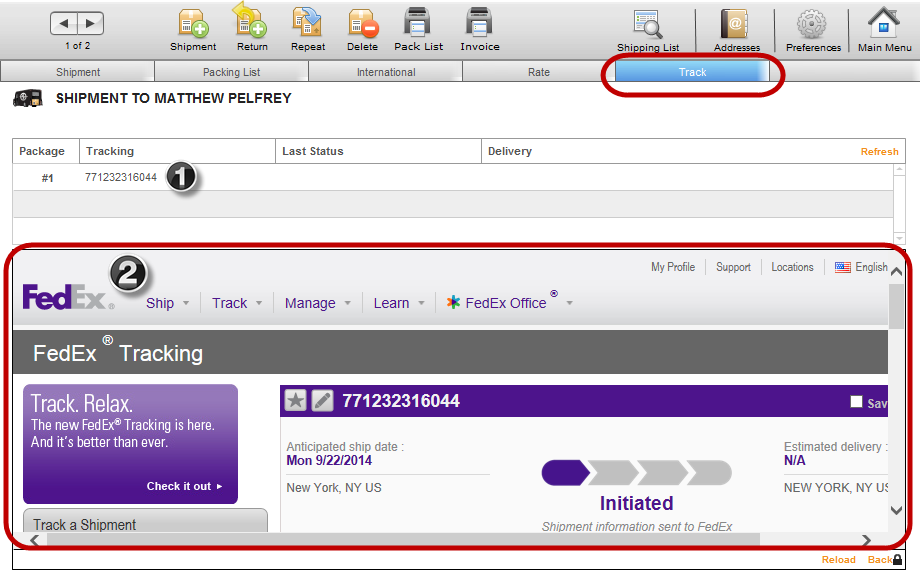Expand the FedEx Ship menu
Screen dimensions: 920x576
[167, 303]
